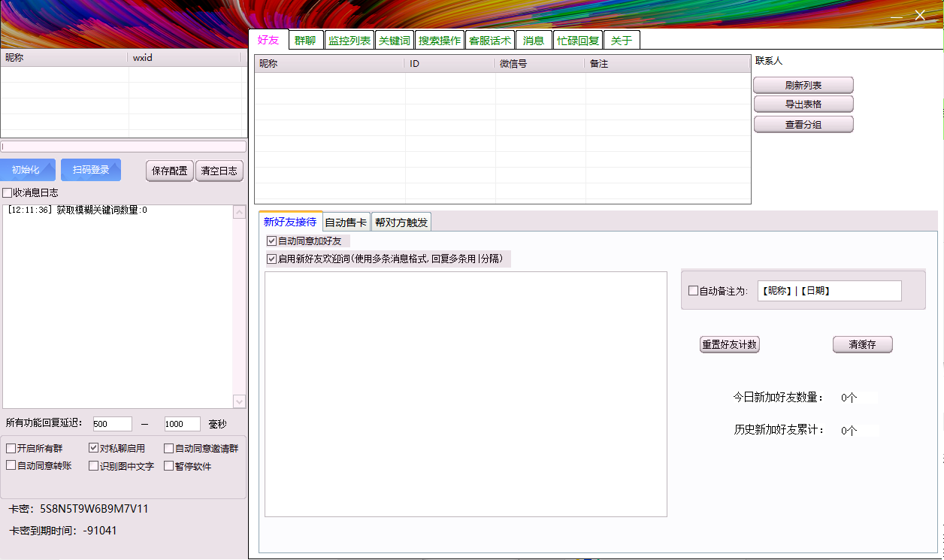Open the 帮对方触发 sub-tab
Image resolution: width=944 pixels, height=560 pixels.
[x=401, y=222]
